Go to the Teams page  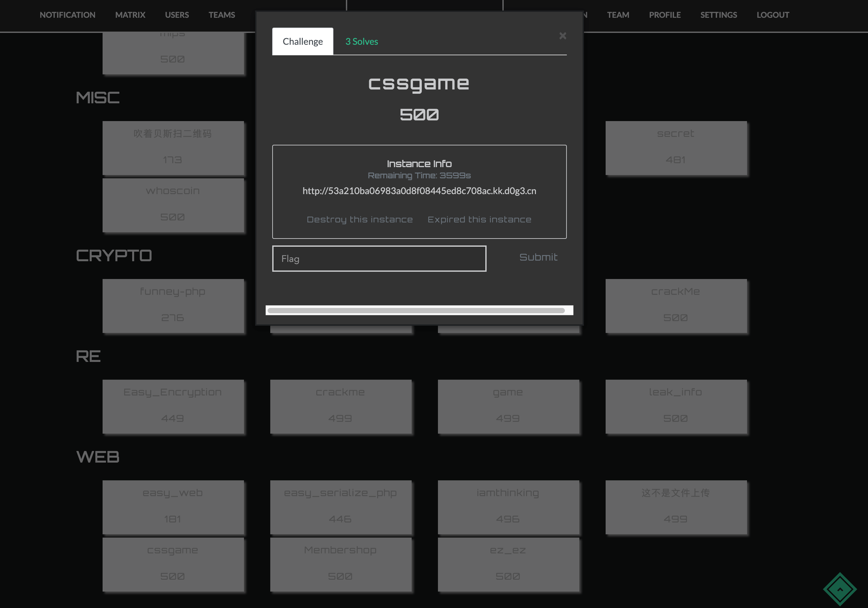(x=222, y=15)
